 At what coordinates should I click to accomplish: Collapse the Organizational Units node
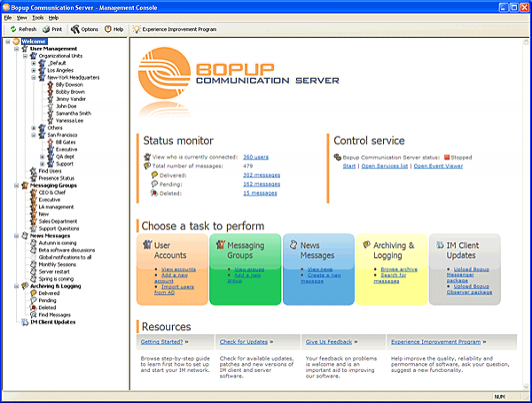coord(25,56)
